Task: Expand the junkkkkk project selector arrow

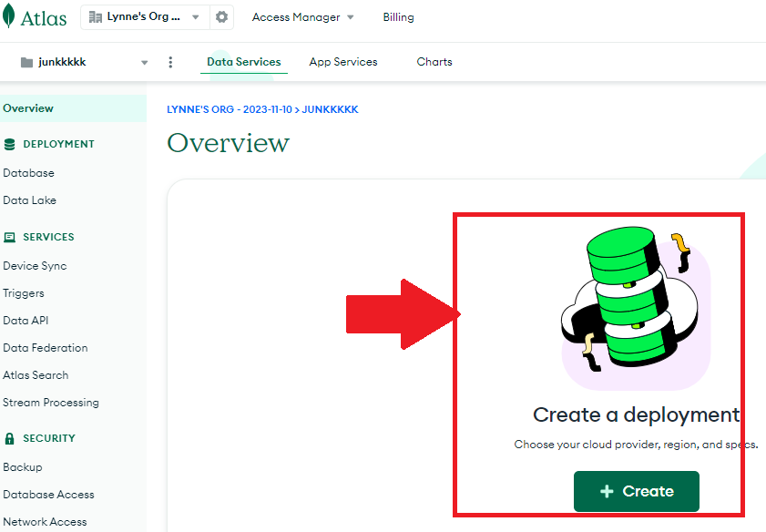Action: coord(144,63)
